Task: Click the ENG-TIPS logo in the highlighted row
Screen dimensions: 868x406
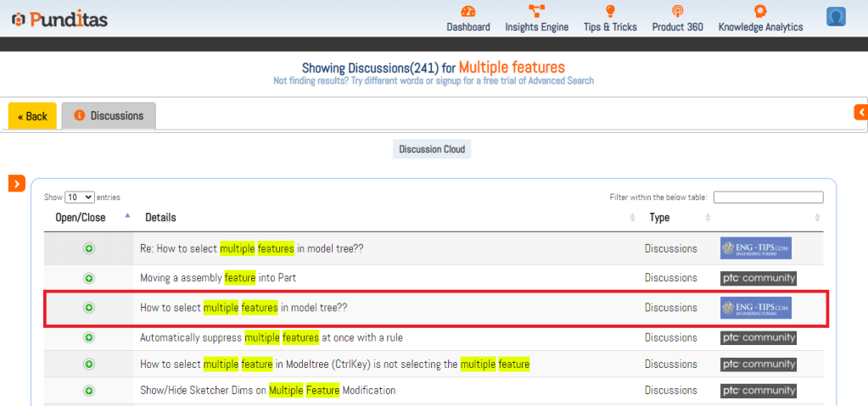Action: (x=755, y=307)
